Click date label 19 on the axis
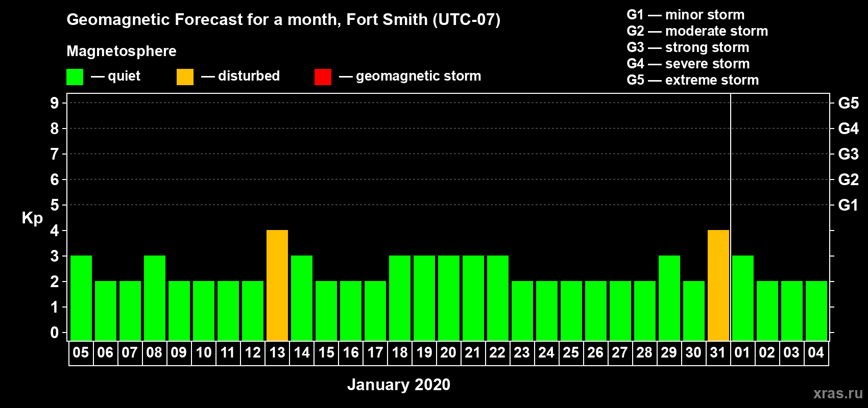Viewport: 868px width, 408px height. 424,352
